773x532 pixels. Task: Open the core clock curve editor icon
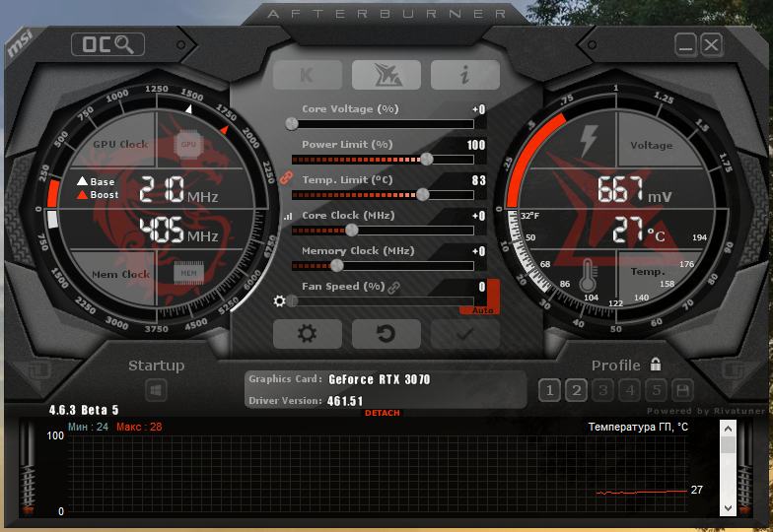(288, 216)
